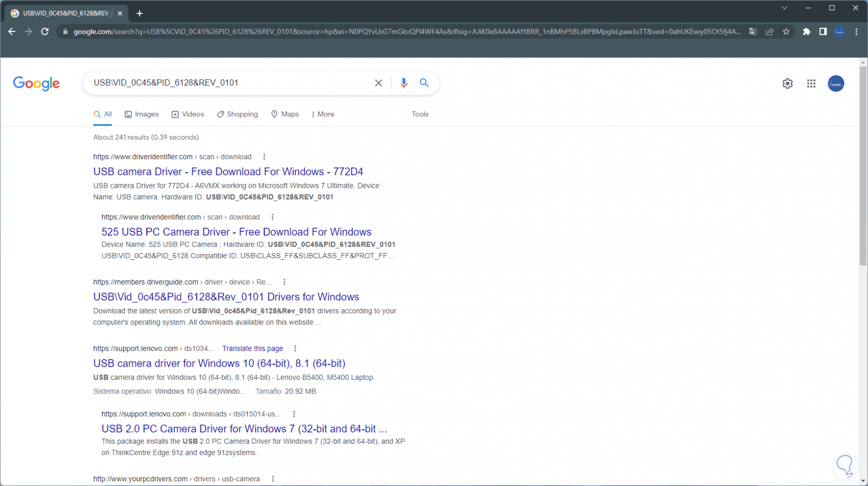Click the yourpcdrivers.com result URL

[177, 479]
